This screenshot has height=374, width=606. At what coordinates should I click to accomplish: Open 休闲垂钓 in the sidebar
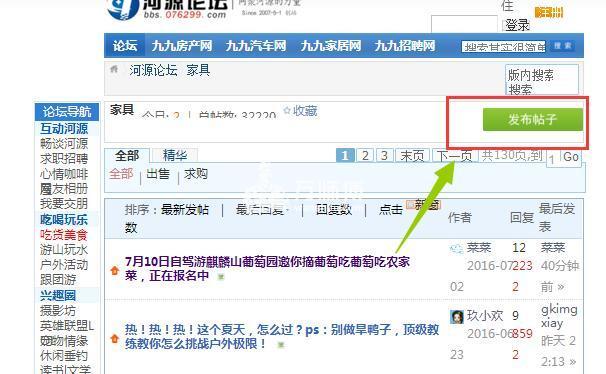pos(64,355)
